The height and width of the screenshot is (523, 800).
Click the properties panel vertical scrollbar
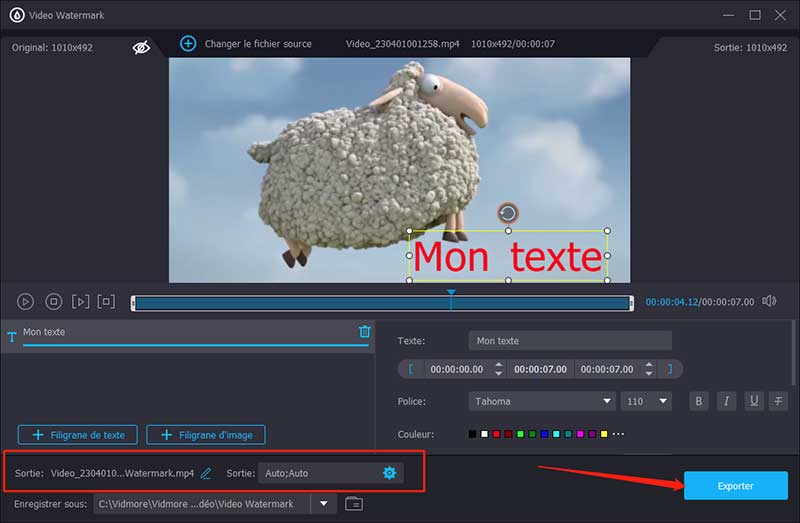(793, 353)
